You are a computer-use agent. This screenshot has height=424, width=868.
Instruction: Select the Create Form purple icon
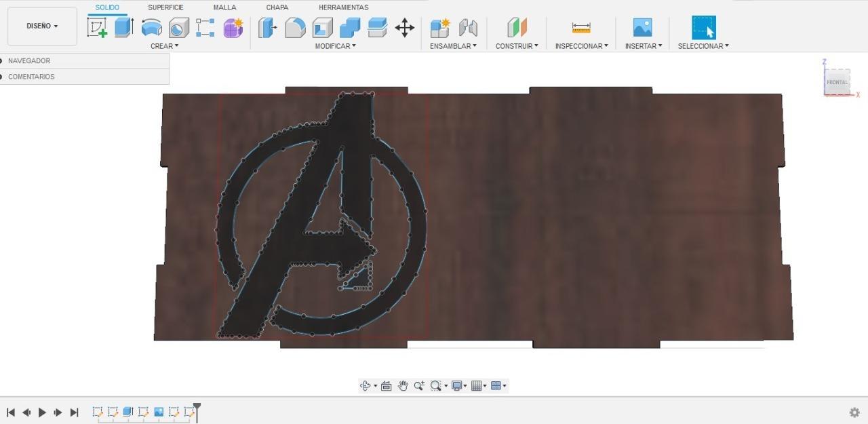[x=233, y=28]
